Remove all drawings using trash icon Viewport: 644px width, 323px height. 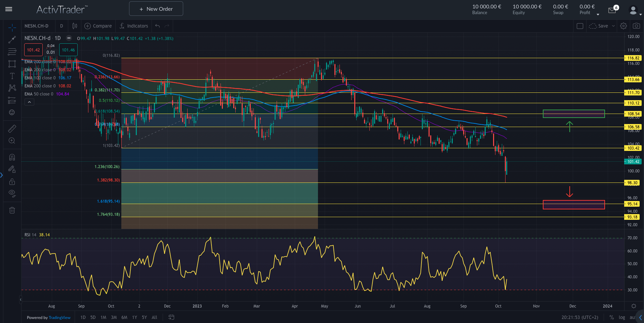point(12,210)
